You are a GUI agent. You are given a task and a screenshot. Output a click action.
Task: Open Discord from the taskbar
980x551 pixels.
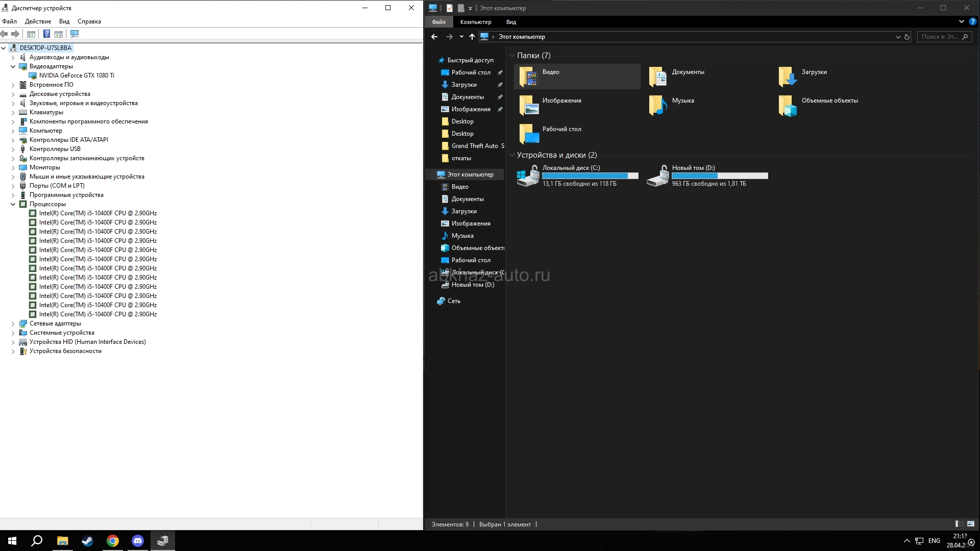[x=138, y=541]
